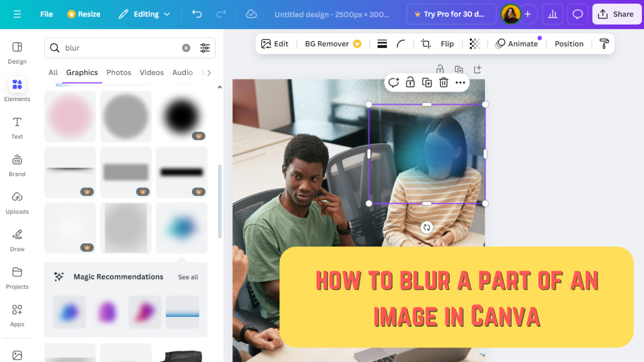Viewport: 644px width, 362px height.
Task: Undo the last action
Action: pos(197,14)
